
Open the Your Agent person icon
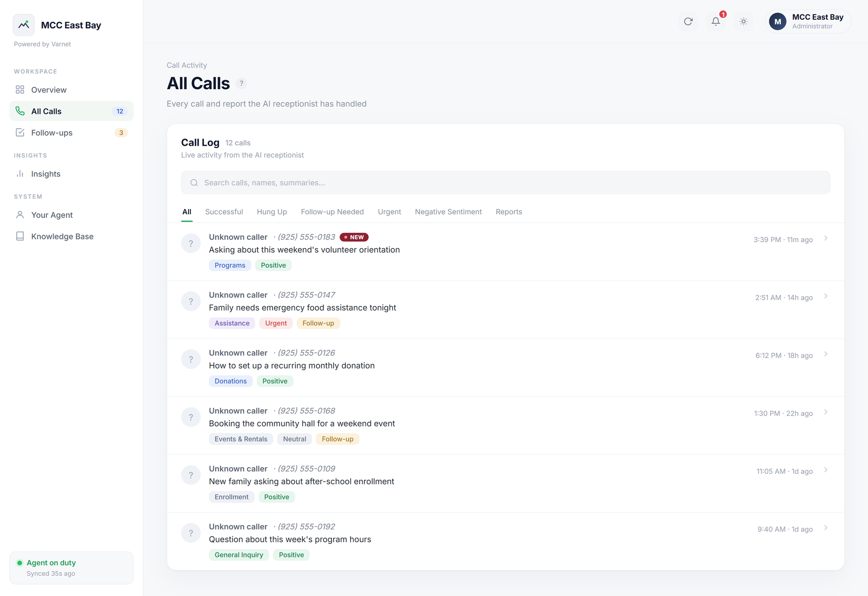pos(20,215)
